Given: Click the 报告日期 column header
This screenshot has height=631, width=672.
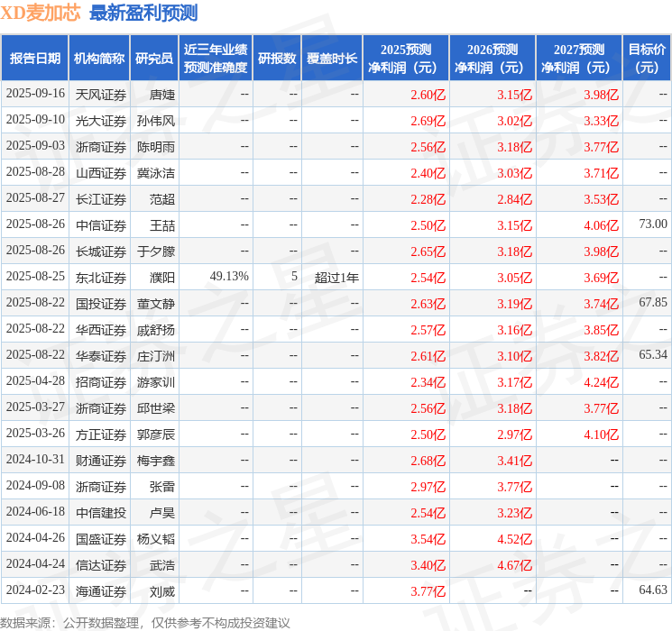Looking at the screenshot, I should click(34, 59).
